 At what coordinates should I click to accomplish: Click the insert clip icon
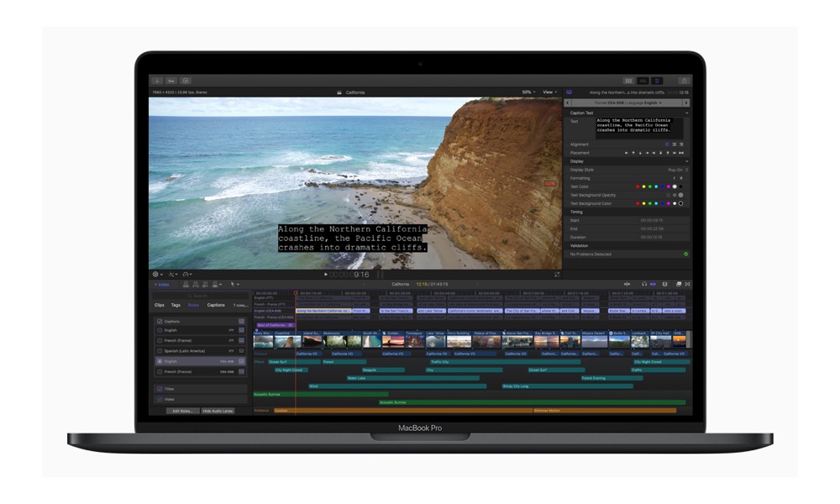[196, 285]
